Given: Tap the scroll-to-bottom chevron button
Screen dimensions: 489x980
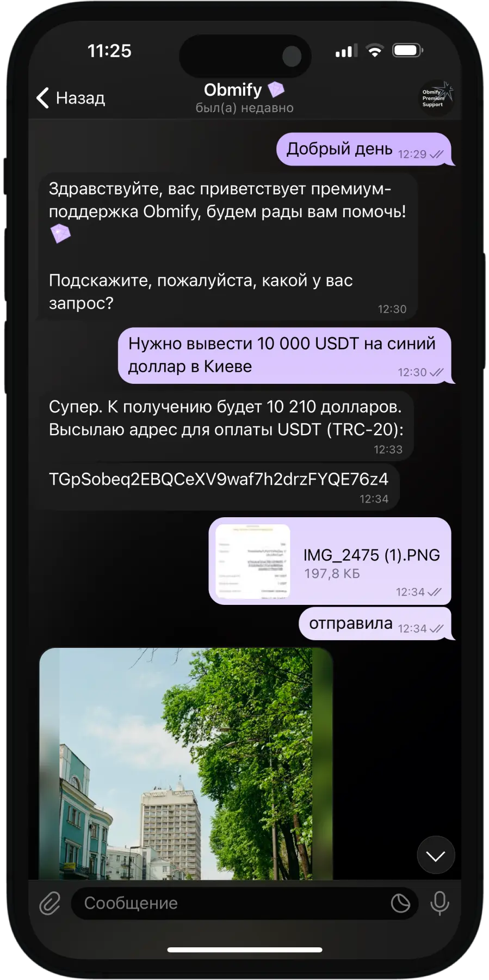Looking at the screenshot, I should click(x=436, y=855).
